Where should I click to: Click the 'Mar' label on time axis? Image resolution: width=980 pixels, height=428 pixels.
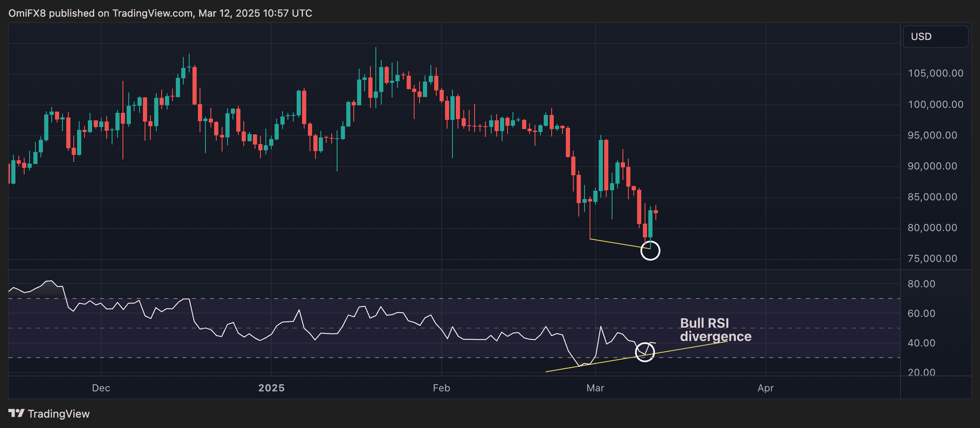pyautogui.click(x=595, y=388)
